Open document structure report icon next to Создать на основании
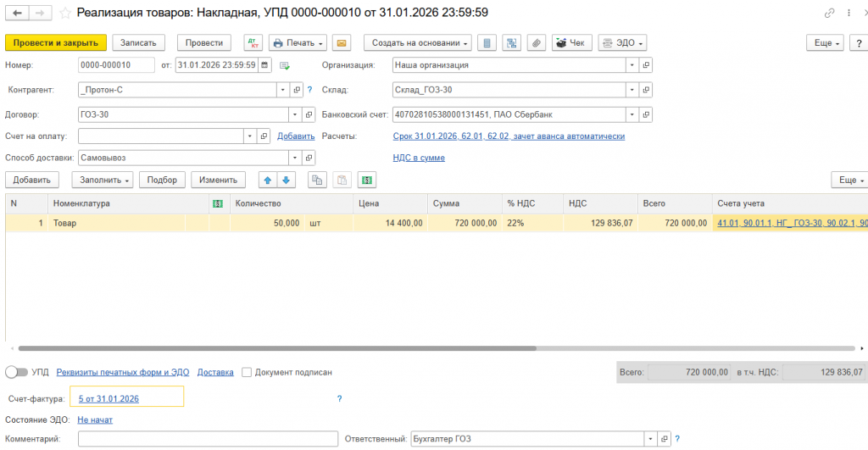Image resolution: width=868 pixels, height=450 pixels. pyautogui.click(x=487, y=42)
